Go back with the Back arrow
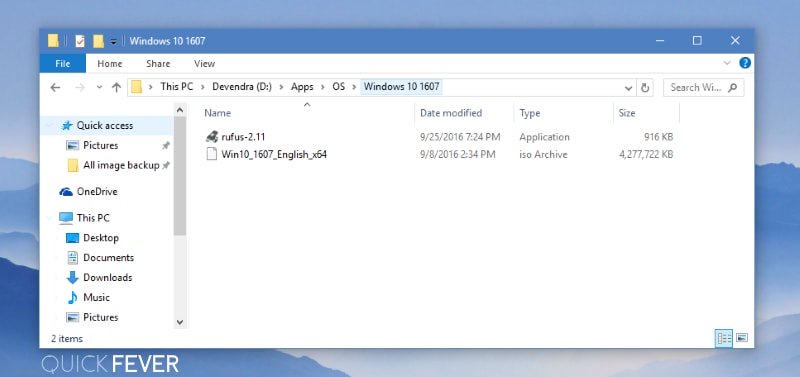The width and height of the screenshot is (800, 377). tap(55, 88)
